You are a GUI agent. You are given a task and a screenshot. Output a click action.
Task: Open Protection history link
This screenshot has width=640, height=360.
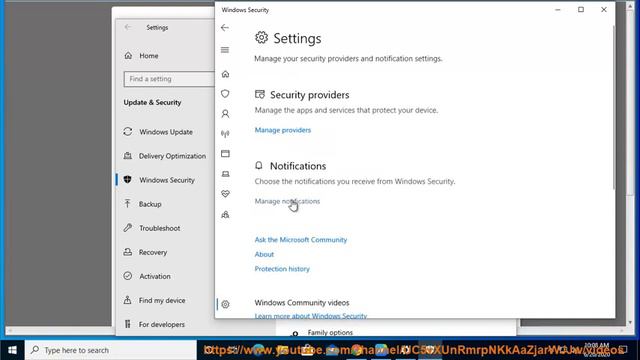point(282,269)
